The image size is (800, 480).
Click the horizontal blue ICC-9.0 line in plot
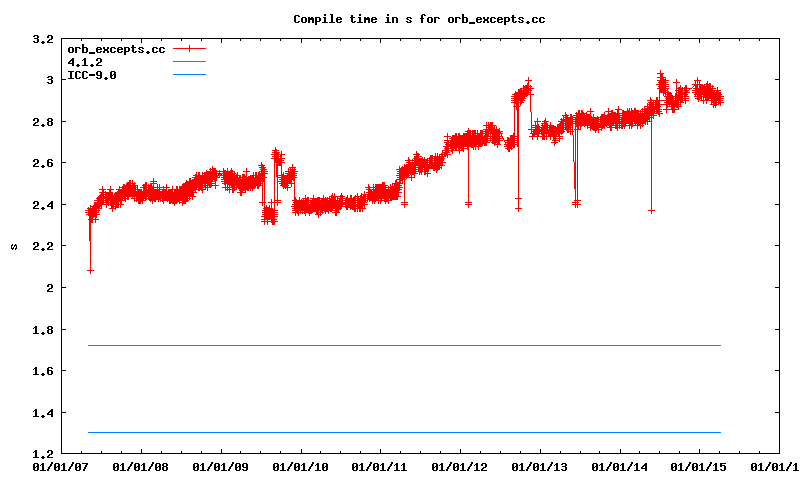coord(400,432)
